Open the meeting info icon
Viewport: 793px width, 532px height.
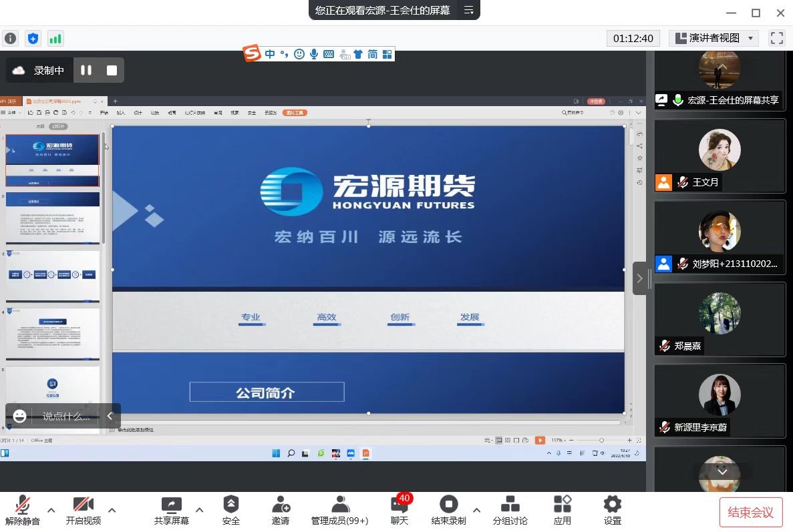coord(10,39)
